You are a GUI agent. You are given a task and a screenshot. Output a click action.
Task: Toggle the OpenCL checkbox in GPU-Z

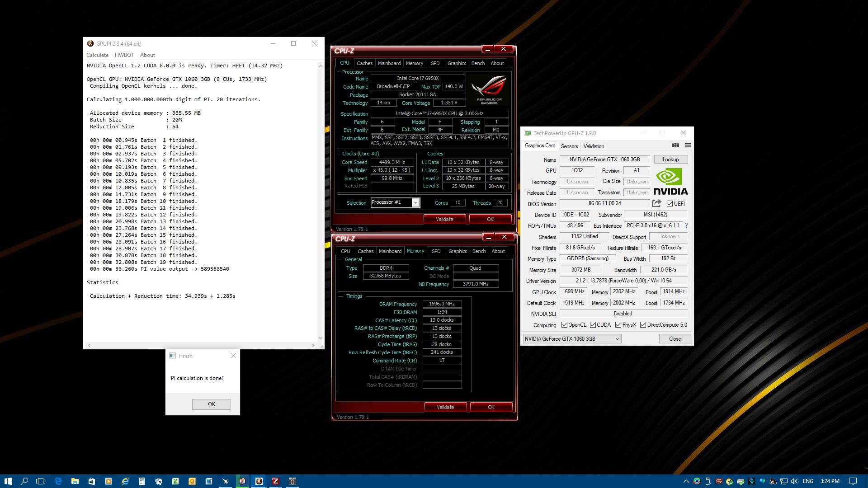tap(564, 325)
